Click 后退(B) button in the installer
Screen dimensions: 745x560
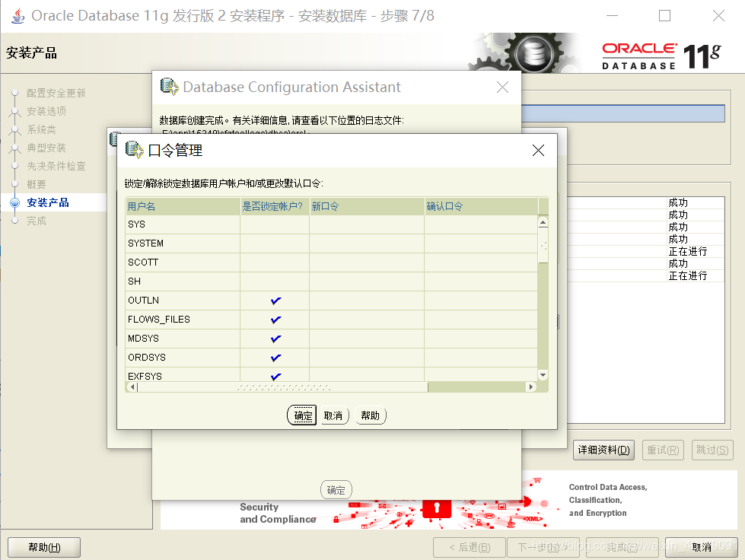[x=470, y=547]
